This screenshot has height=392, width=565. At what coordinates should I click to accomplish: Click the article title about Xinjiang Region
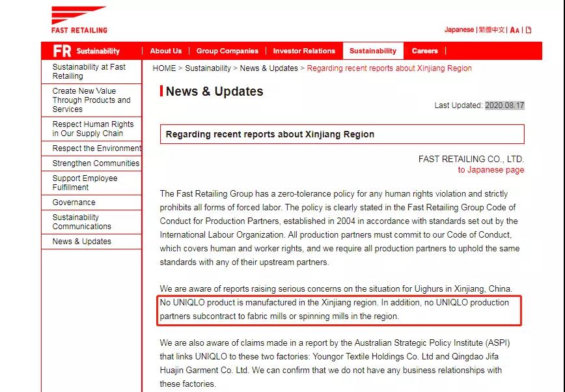pyautogui.click(x=270, y=134)
